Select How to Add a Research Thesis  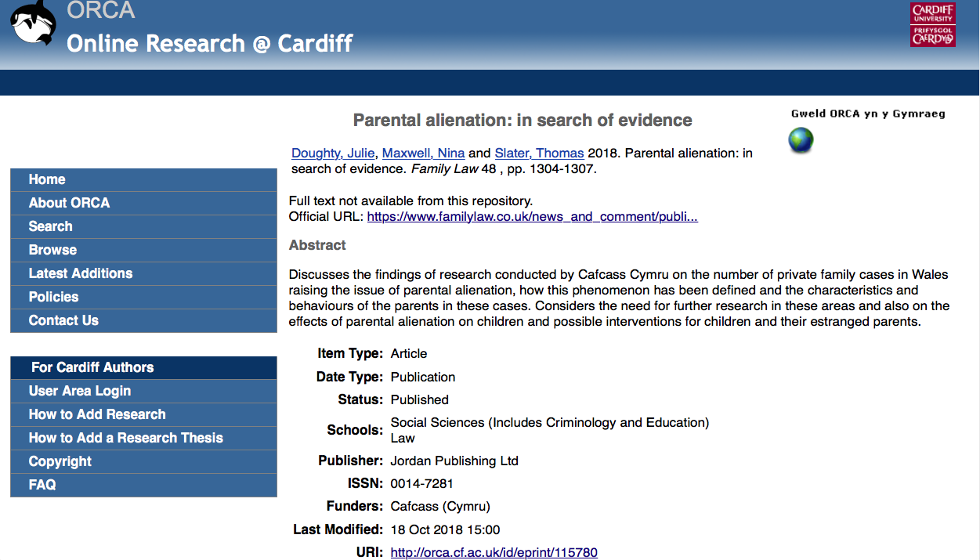coord(125,438)
